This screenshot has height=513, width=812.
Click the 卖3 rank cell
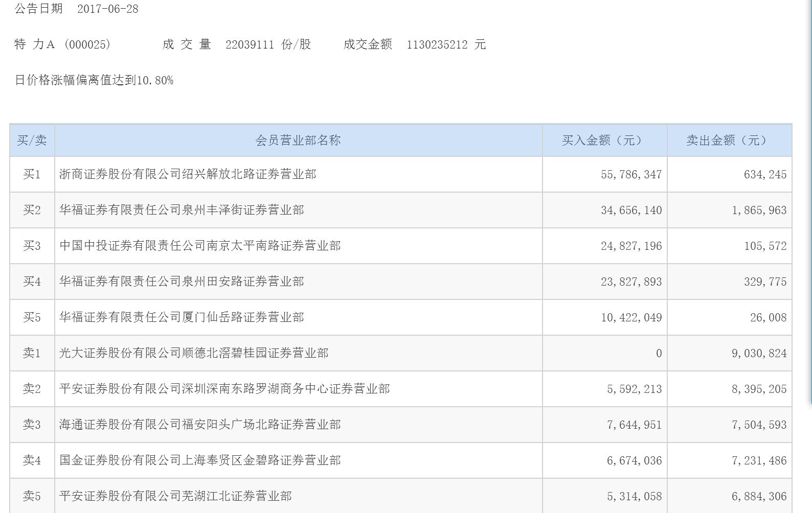click(x=32, y=425)
